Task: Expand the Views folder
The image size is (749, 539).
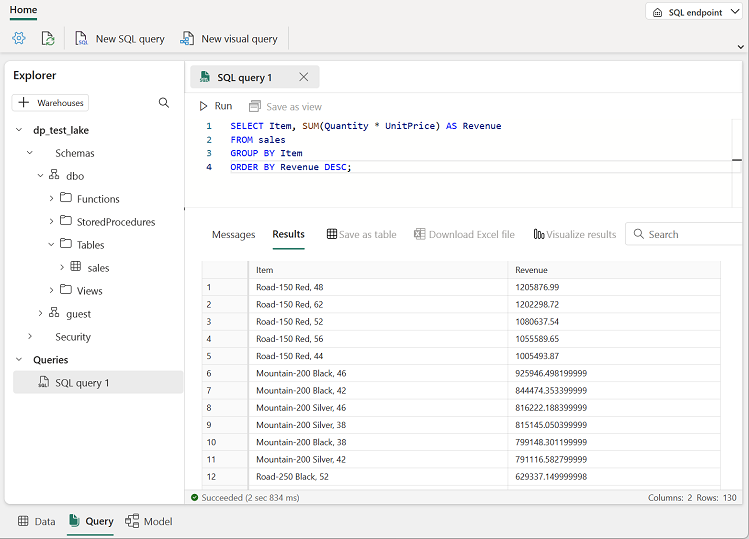Action: [x=52, y=290]
